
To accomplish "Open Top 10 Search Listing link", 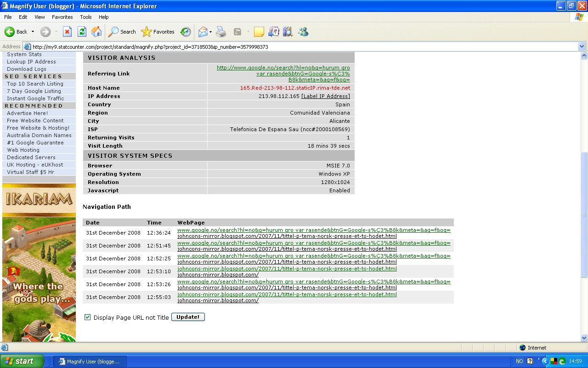I will point(35,84).
